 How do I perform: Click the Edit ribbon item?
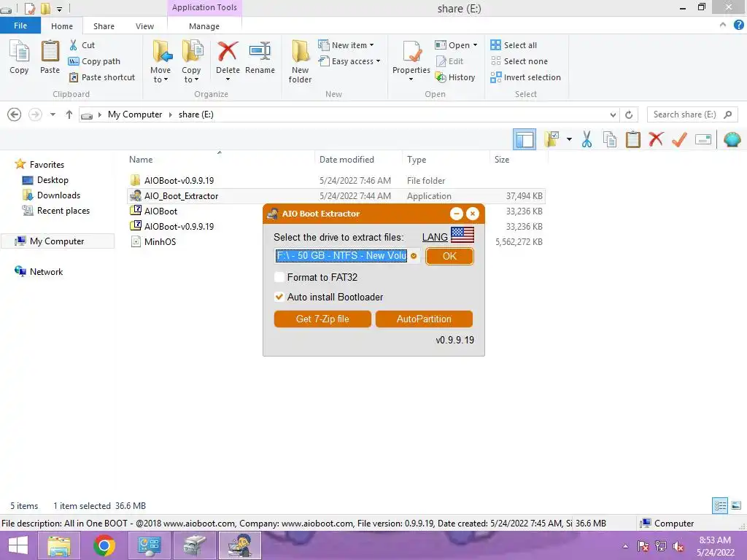coord(449,61)
